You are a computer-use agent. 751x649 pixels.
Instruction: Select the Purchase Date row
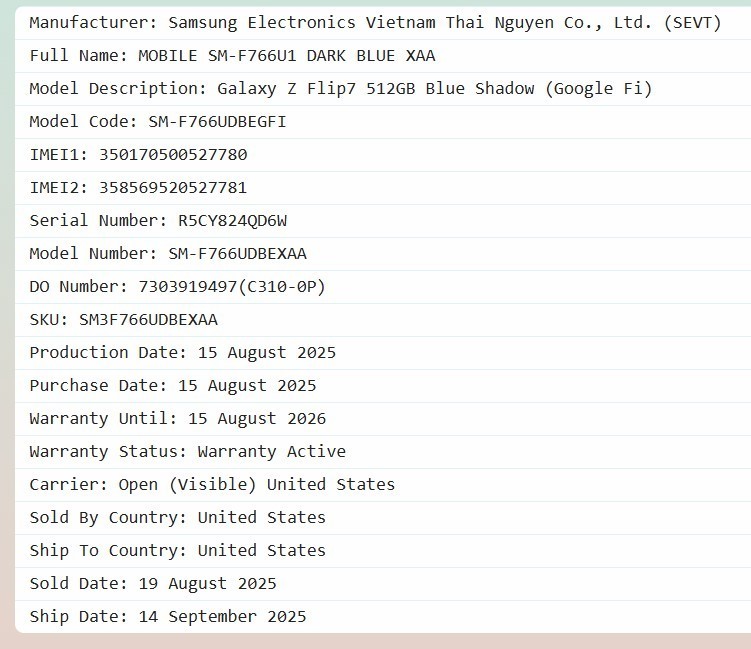(172, 386)
